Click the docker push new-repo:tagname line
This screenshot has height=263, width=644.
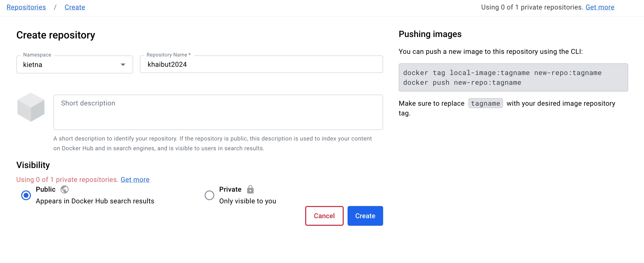462,83
